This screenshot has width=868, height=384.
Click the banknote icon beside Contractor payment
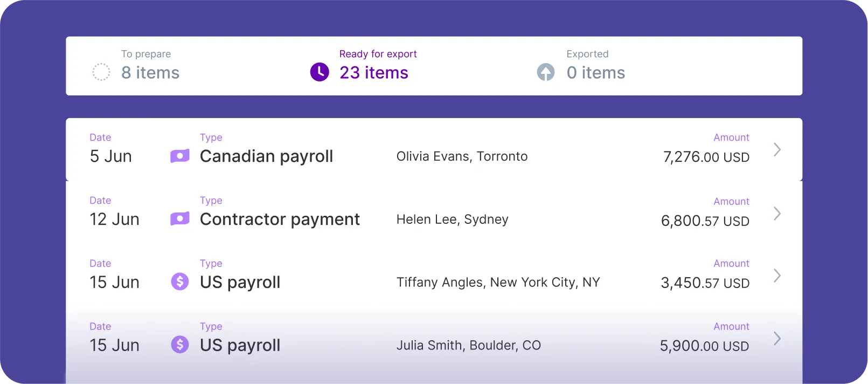(180, 218)
